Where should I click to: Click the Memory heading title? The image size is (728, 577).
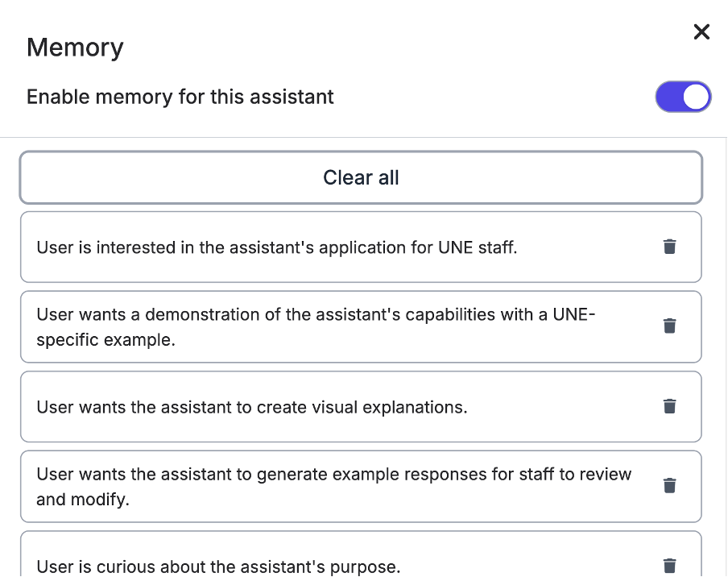click(75, 47)
